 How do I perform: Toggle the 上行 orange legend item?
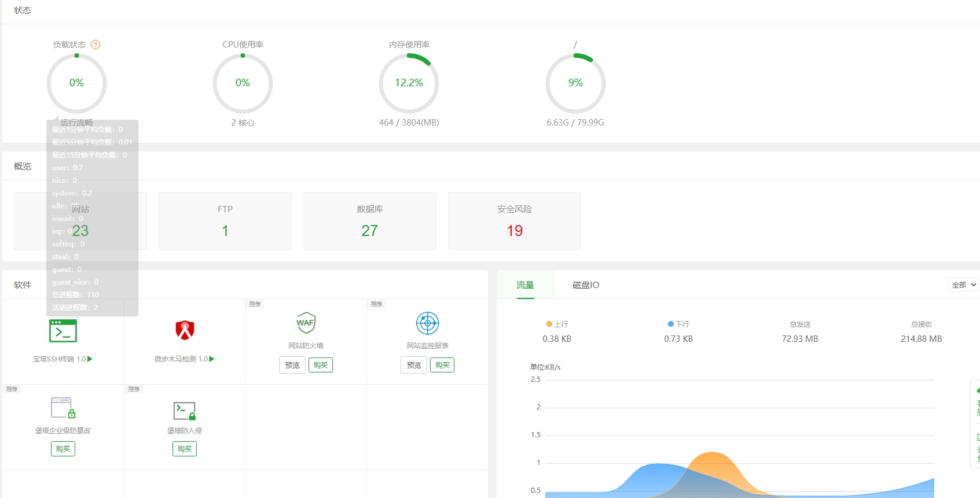tap(557, 324)
